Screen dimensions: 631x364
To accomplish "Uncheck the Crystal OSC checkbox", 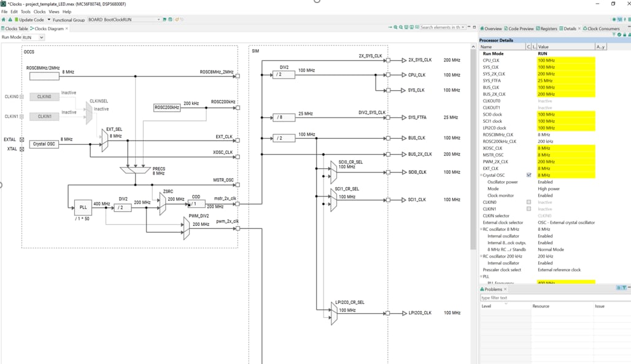I will coord(530,174).
